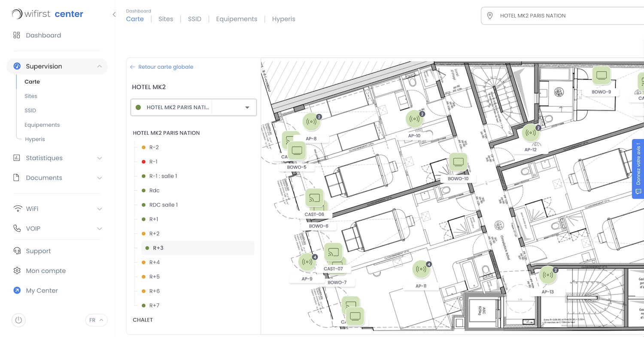The width and height of the screenshot is (644, 337).
Task: Click the CAST-07 cast device icon
Action: tap(333, 252)
